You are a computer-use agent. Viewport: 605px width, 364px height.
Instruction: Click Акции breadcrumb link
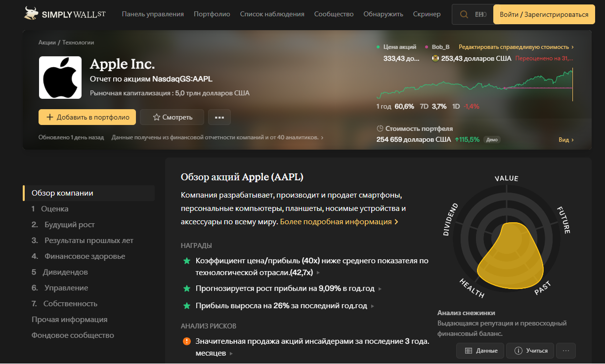(47, 42)
